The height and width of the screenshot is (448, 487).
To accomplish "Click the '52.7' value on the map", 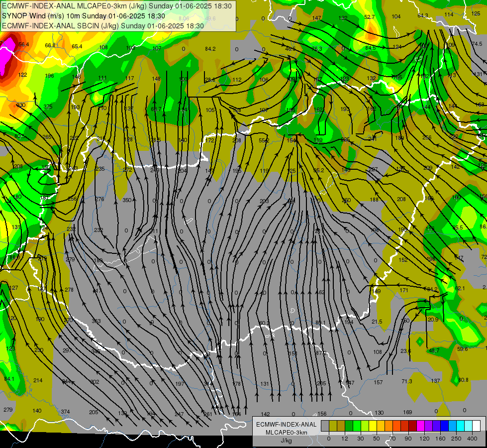I will [x=369, y=17].
